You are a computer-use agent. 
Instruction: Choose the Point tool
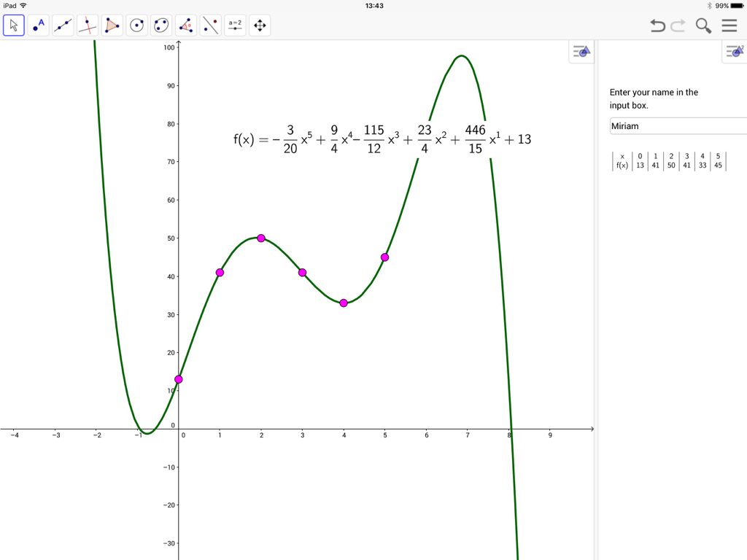click(x=38, y=25)
